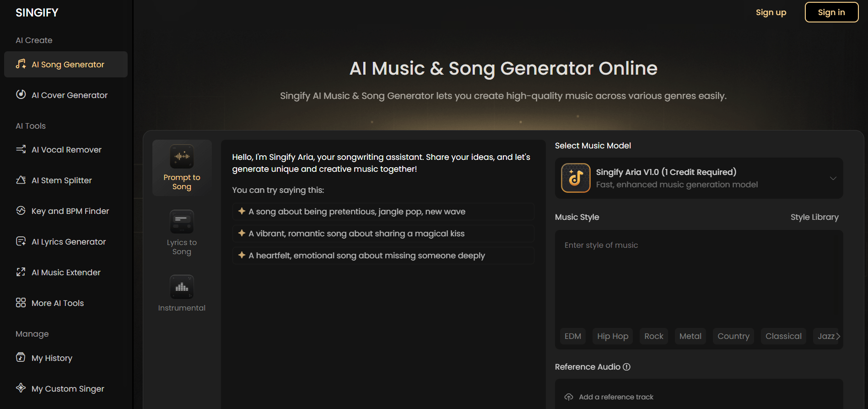The height and width of the screenshot is (409, 868).
Task: Pick the romantic magical kiss song suggestion
Action: 383,234
